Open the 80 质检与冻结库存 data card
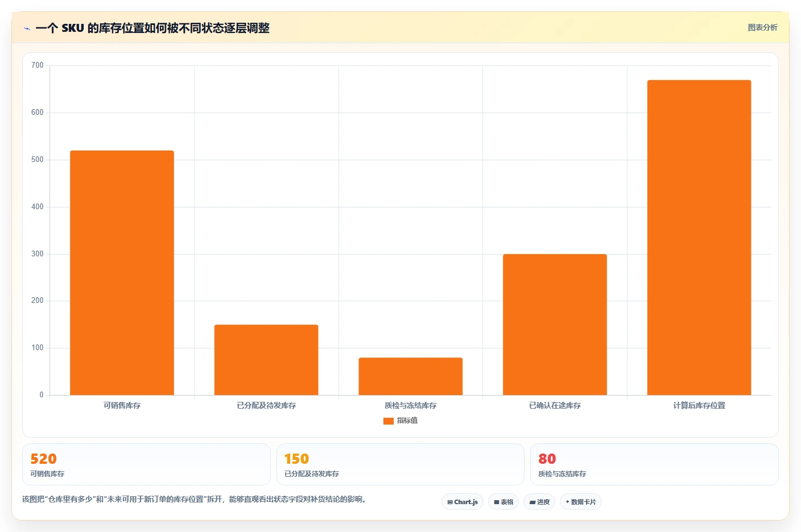The image size is (801, 532). pyautogui.click(x=654, y=464)
